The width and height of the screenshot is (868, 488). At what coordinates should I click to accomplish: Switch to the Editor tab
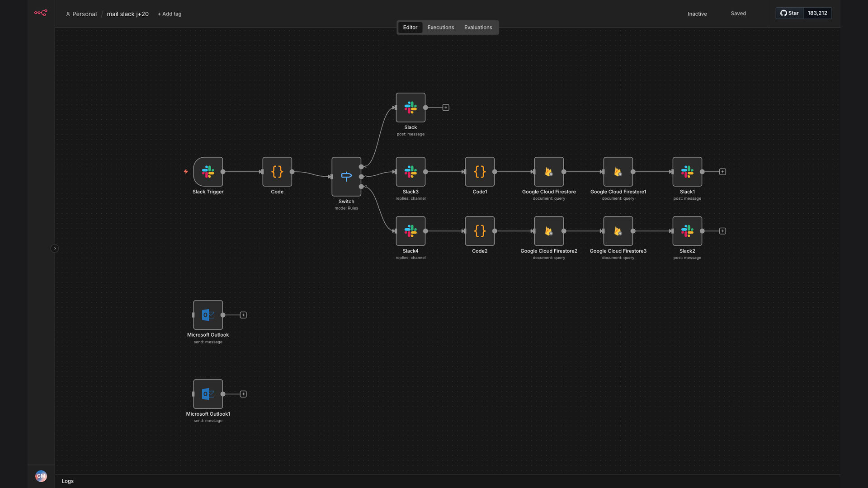tap(410, 28)
